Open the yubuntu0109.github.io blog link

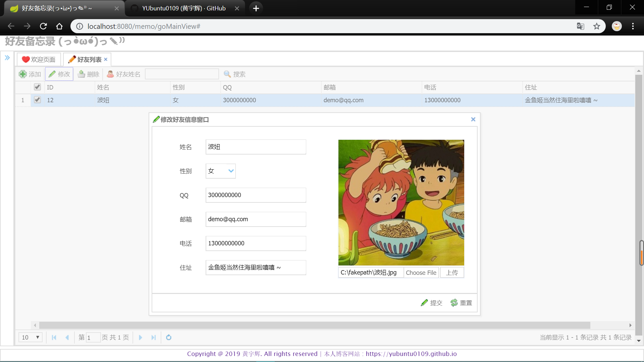pos(411,354)
